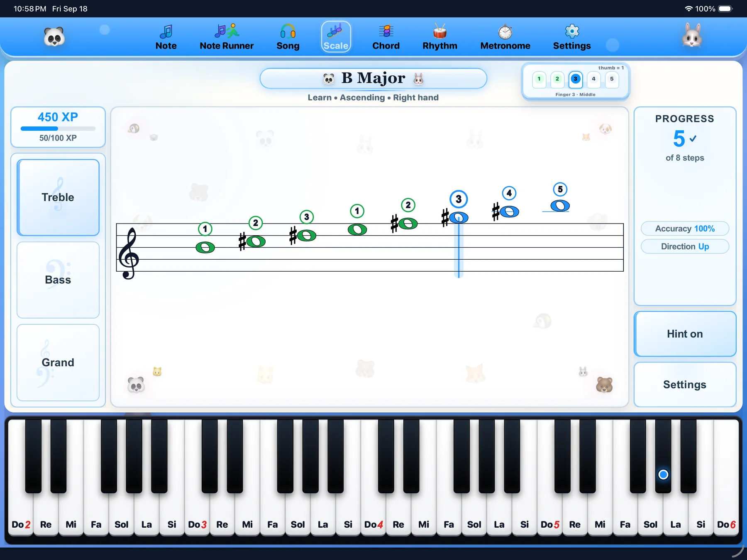747x560 pixels.
Task: Open the Rhythm drum tab
Action: point(440,37)
